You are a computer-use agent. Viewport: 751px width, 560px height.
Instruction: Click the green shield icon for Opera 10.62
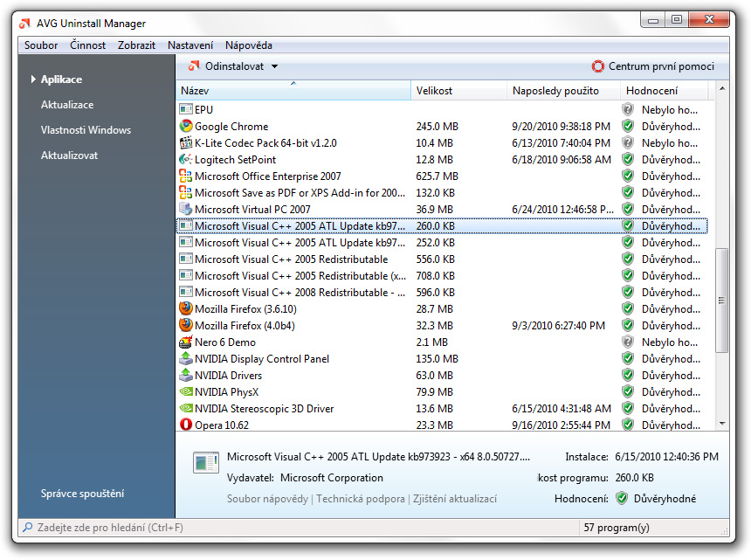coord(628,425)
